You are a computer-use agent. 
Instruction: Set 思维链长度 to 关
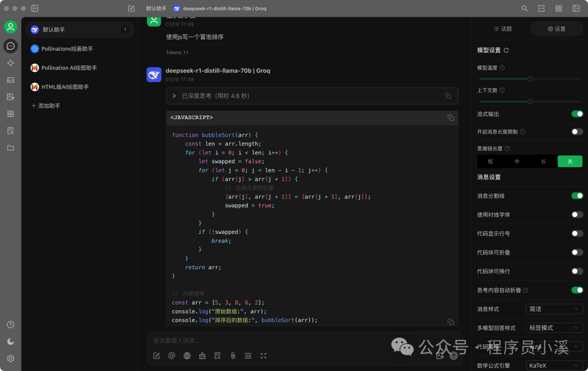point(570,162)
